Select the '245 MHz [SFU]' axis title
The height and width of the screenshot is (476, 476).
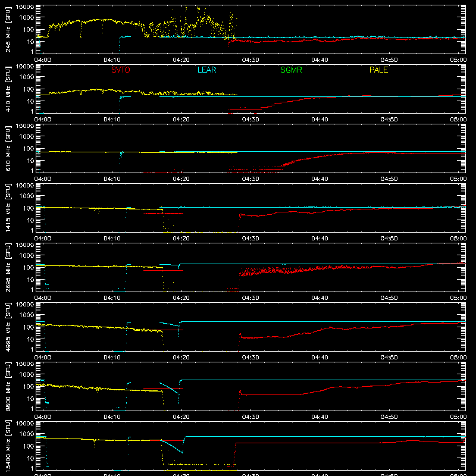[x=8, y=29]
